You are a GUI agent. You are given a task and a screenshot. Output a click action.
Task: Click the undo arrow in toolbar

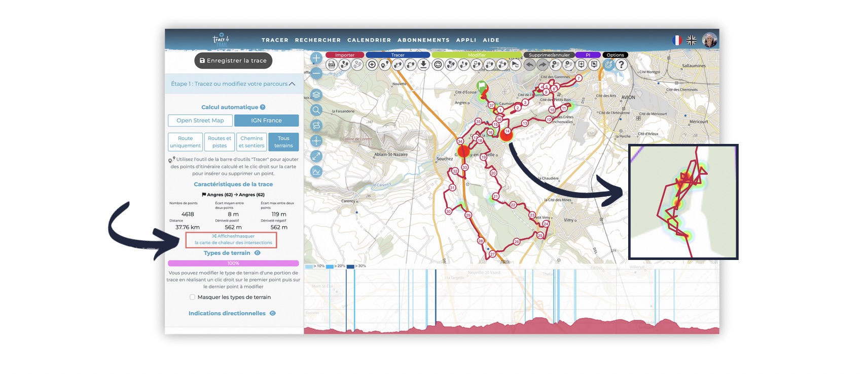[529, 65]
